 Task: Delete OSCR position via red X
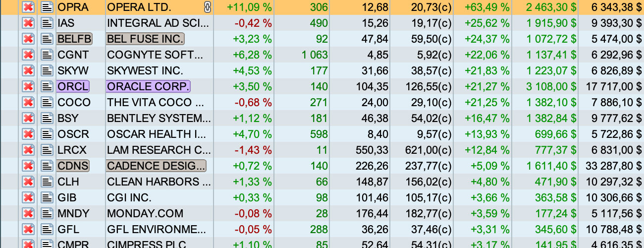[x=28, y=134]
